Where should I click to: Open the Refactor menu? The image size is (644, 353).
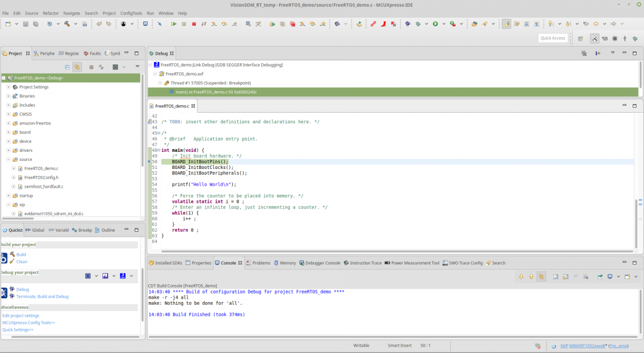click(52, 13)
